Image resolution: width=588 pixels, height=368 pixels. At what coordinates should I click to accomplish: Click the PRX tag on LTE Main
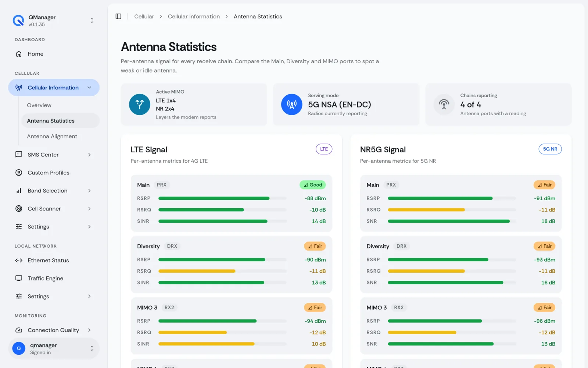162,185
